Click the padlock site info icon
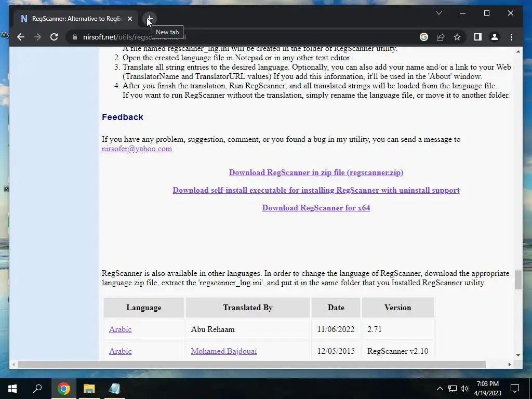This screenshot has width=532, height=399. click(x=75, y=37)
